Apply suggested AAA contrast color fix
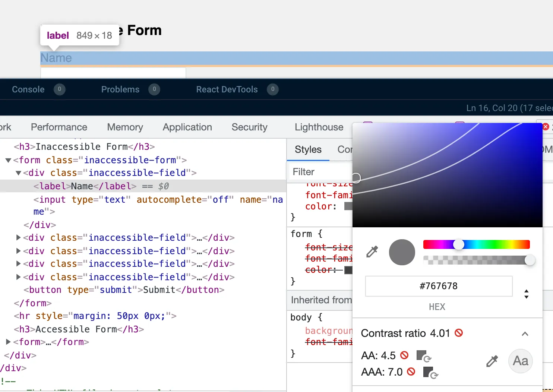Viewport: 553px width, 392px height. coord(430,372)
